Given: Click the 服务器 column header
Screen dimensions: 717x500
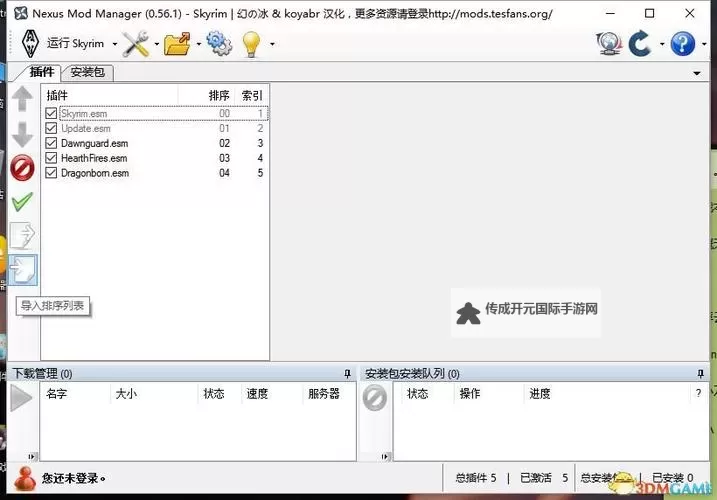Looking at the screenshot, I should click(x=328, y=394).
